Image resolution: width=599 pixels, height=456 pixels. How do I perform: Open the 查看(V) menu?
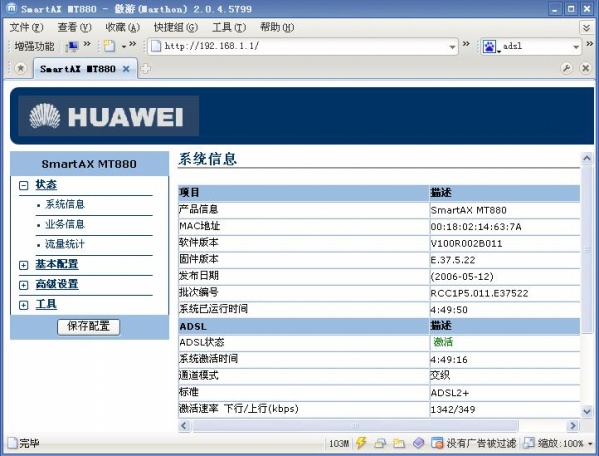point(74,27)
